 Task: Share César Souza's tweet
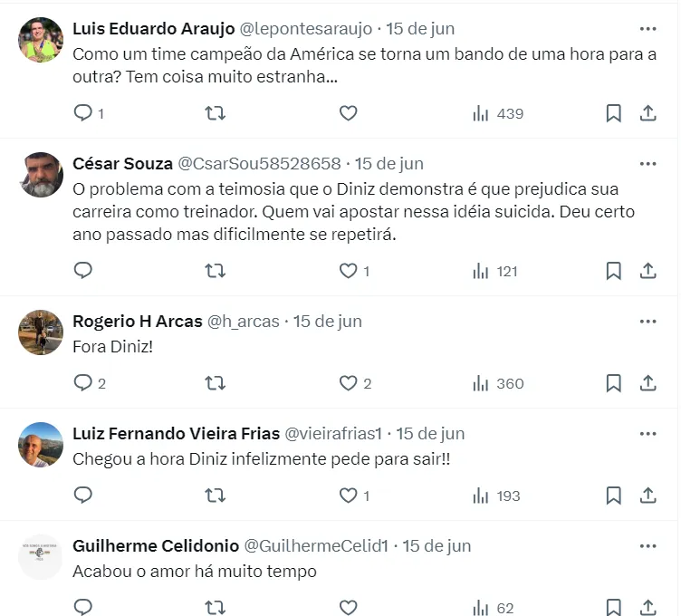pos(648,271)
